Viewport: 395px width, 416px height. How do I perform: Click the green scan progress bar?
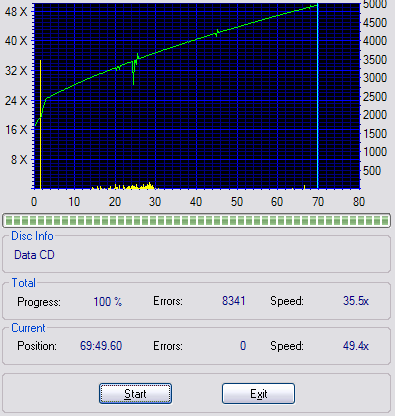[x=196, y=220]
